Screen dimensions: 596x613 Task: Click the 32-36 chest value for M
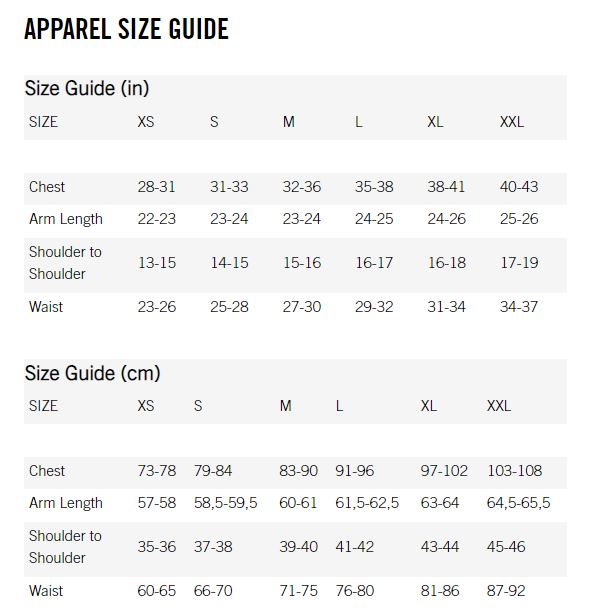[x=302, y=187]
